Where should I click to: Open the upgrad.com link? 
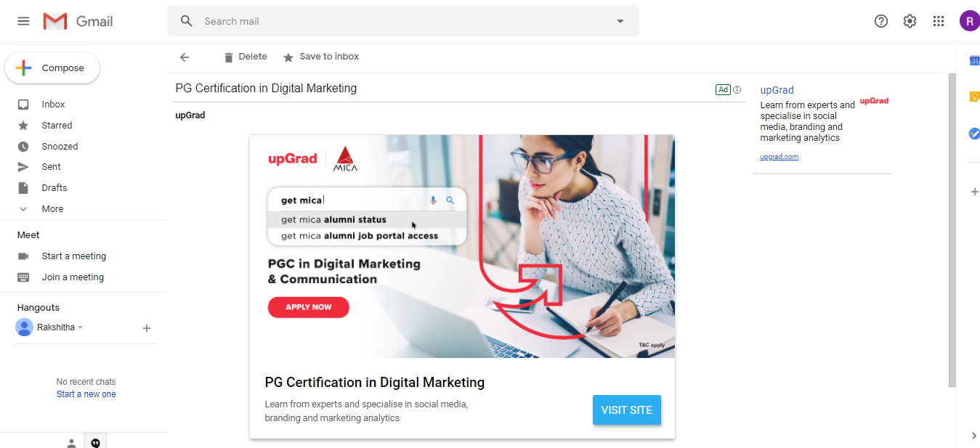pos(779,157)
